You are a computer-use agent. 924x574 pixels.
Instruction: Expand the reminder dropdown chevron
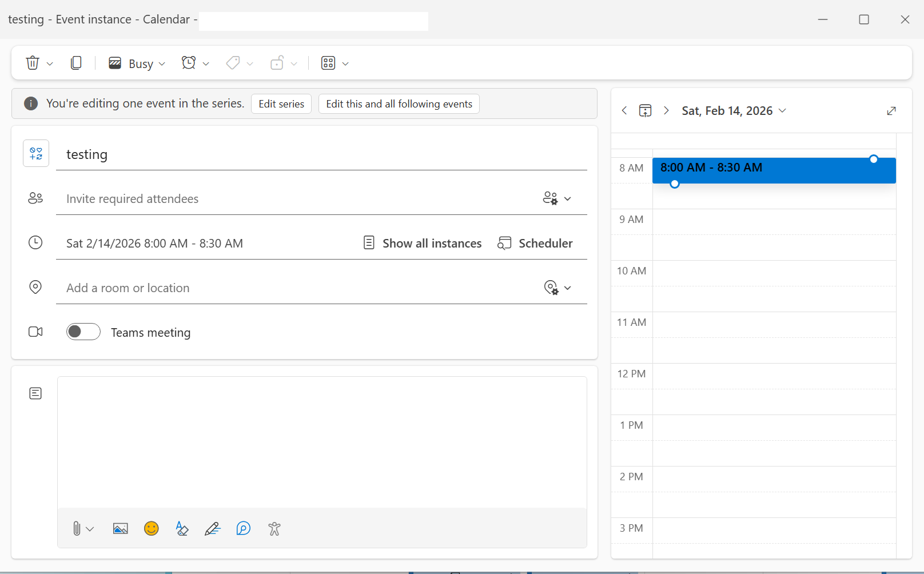point(206,63)
